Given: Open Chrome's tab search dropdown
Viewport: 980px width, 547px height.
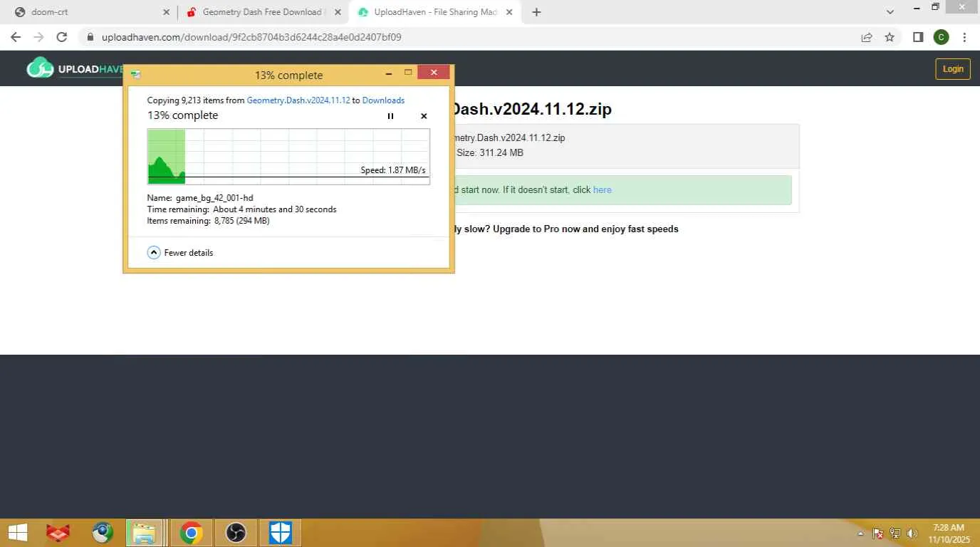Looking at the screenshot, I should click(890, 12).
